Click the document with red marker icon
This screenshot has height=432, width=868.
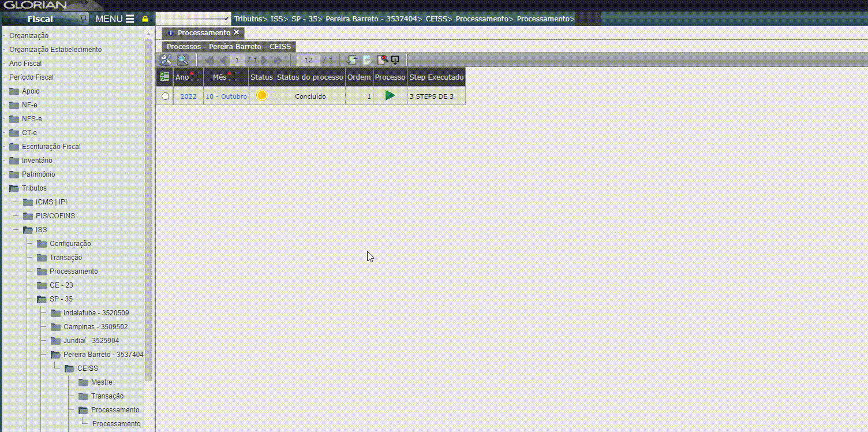[381, 60]
